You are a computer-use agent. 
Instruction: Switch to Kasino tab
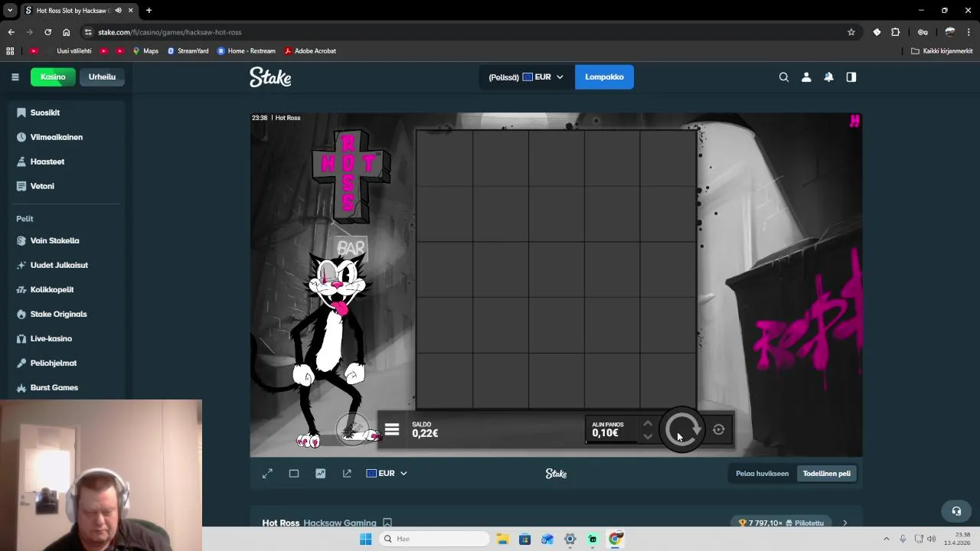point(53,77)
